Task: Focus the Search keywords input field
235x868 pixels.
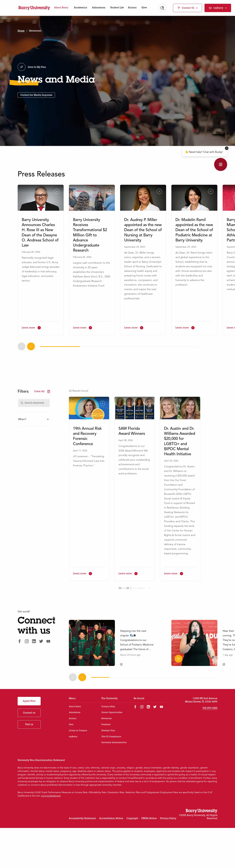Action: coord(34,403)
